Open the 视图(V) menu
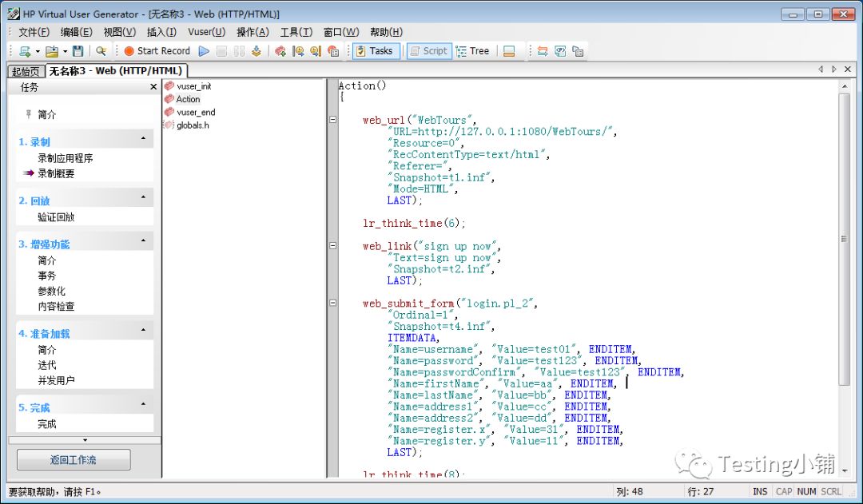This screenshot has height=504, width=863. click(119, 33)
